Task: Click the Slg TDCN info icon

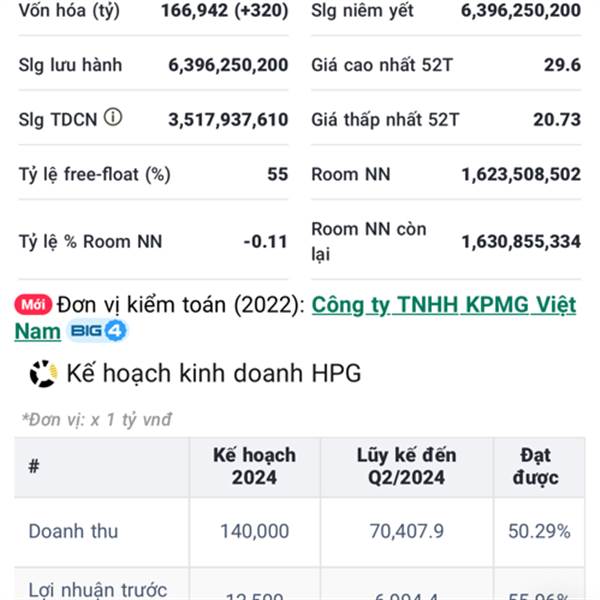Action: (x=113, y=117)
